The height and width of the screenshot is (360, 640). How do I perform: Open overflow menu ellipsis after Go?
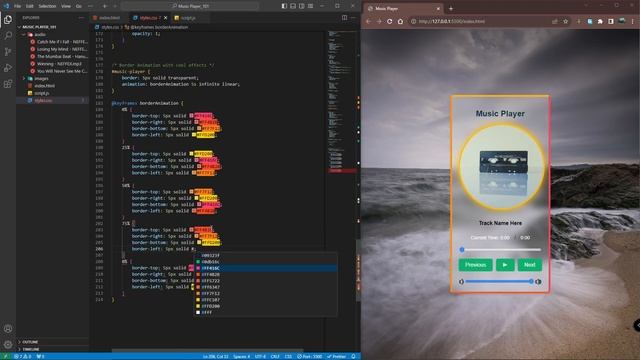pyautogui.click(x=90, y=6)
